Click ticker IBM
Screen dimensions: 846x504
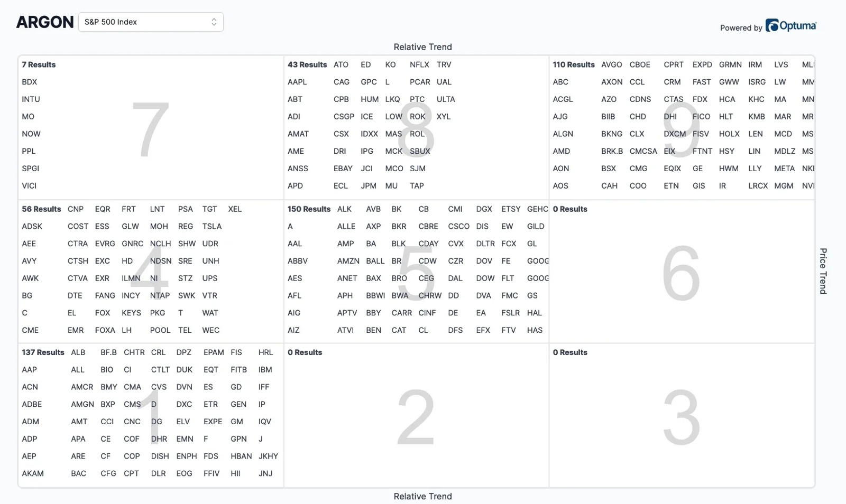pyautogui.click(x=265, y=370)
